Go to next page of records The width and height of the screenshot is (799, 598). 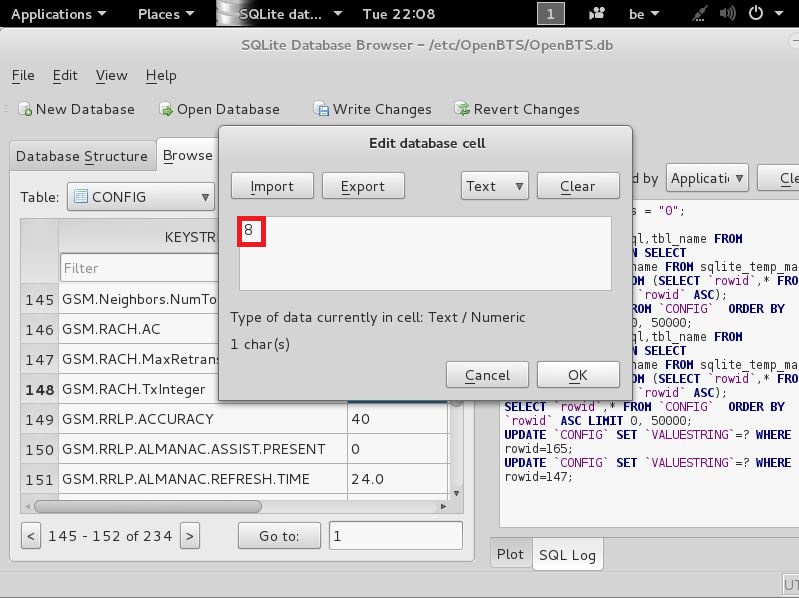tap(190, 536)
